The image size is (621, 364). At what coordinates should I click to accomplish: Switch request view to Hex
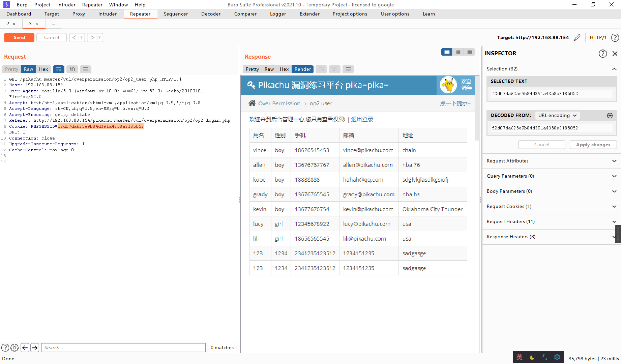[x=43, y=69]
